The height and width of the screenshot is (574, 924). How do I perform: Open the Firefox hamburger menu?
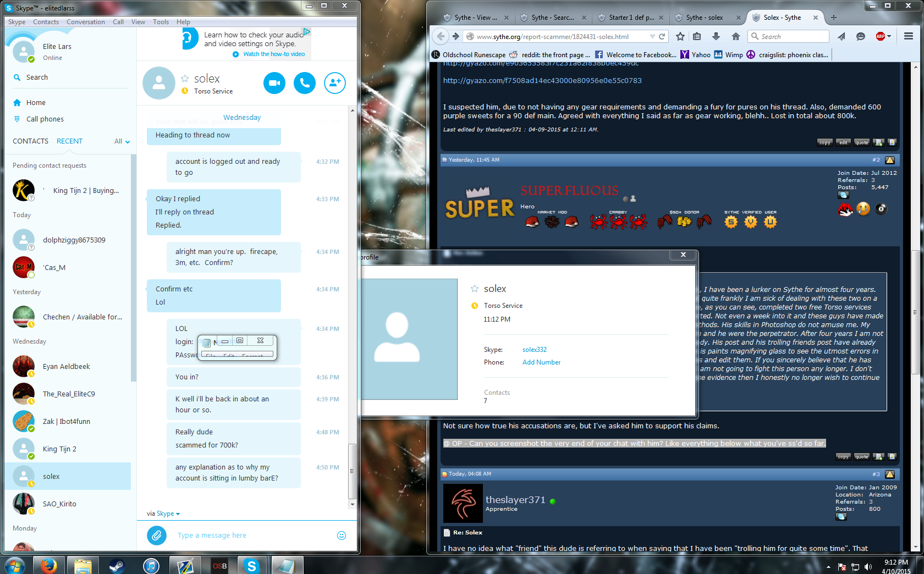click(909, 37)
